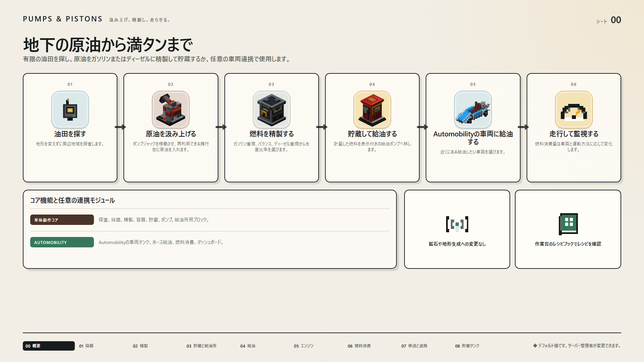The height and width of the screenshot is (362, 644).
Task: Click the 近くにある給油したい車両を選びます description
Action: click(x=473, y=152)
